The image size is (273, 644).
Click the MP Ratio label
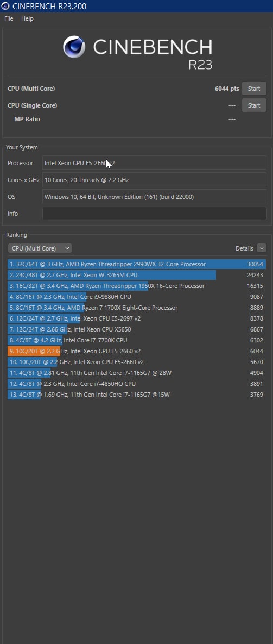(27, 119)
